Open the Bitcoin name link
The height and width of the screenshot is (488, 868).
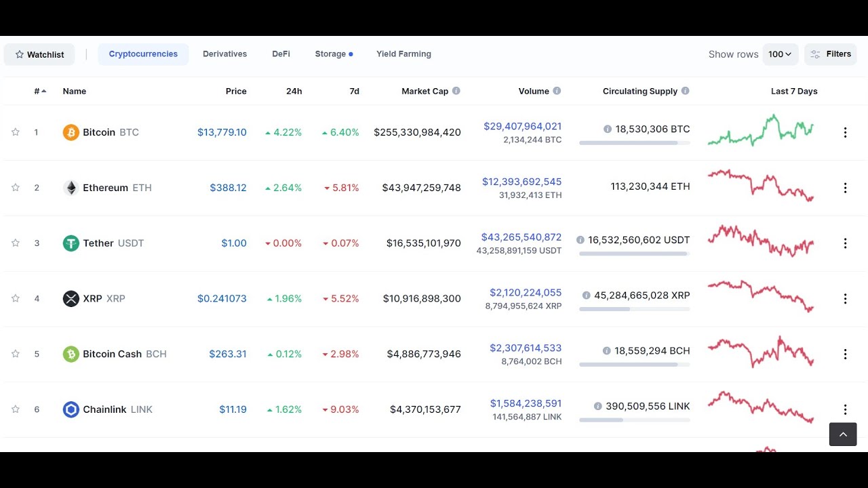[99, 132]
